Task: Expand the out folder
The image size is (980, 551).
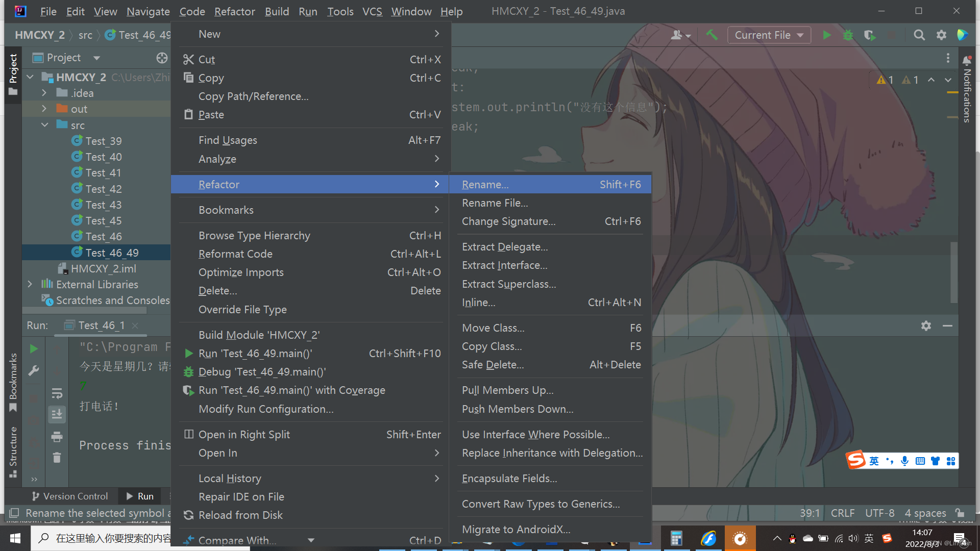Action: point(44,109)
